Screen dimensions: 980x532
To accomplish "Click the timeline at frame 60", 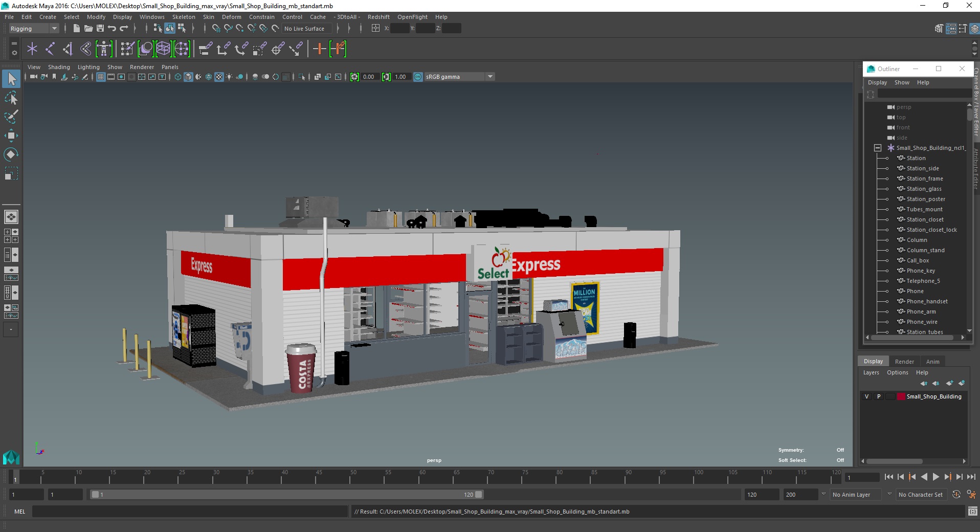I will pyautogui.click(x=422, y=478).
